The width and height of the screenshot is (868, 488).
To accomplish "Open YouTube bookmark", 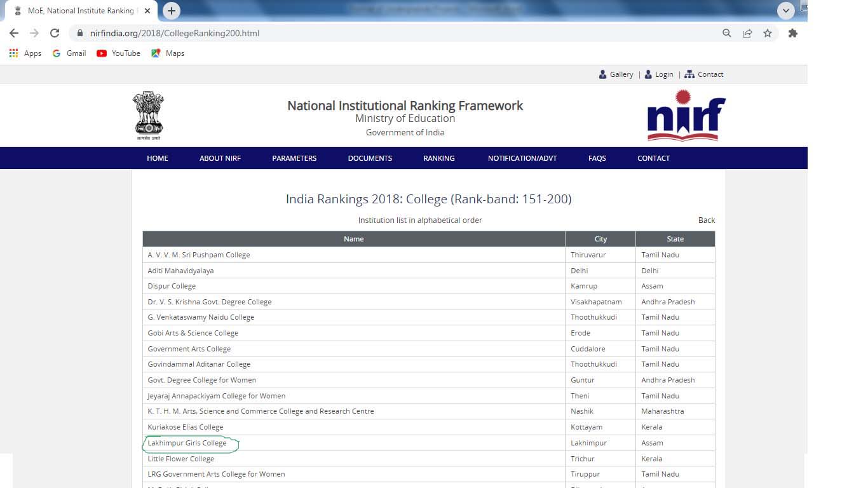I will click(119, 53).
